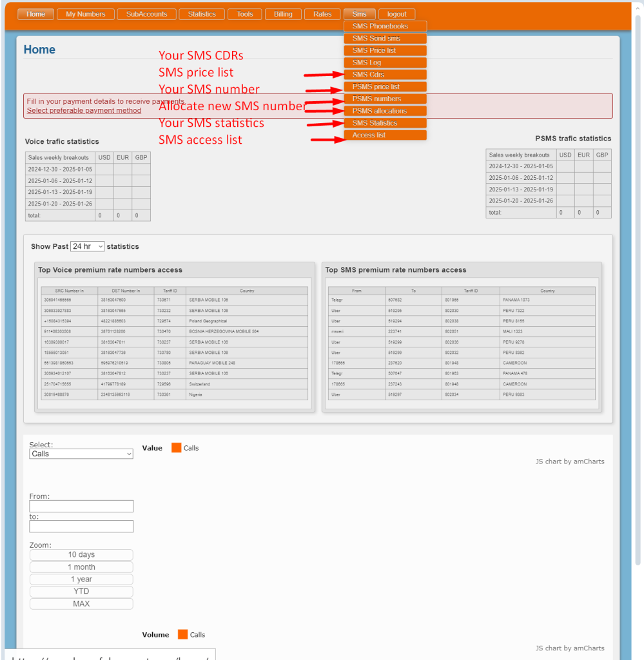Screen dimensions: 644x660
Task: Click the DST Number In column header
Action: click(x=126, y=291)
